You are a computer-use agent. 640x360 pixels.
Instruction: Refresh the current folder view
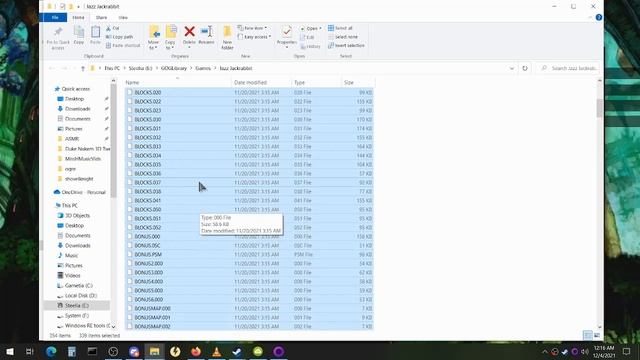pos(525,68)
